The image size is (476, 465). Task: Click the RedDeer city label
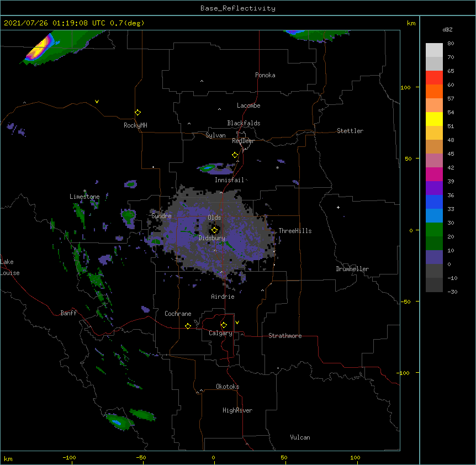(x=243, y=141)
